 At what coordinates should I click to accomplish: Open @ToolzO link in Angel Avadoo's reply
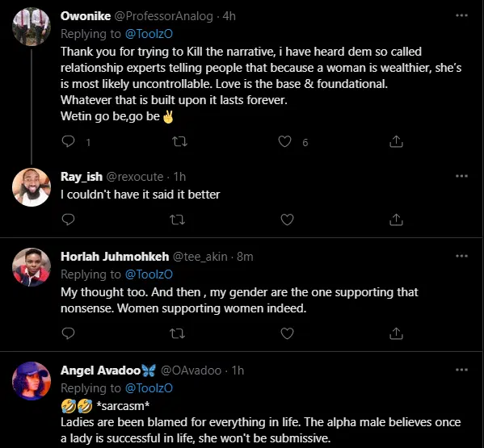pos(149,388)
